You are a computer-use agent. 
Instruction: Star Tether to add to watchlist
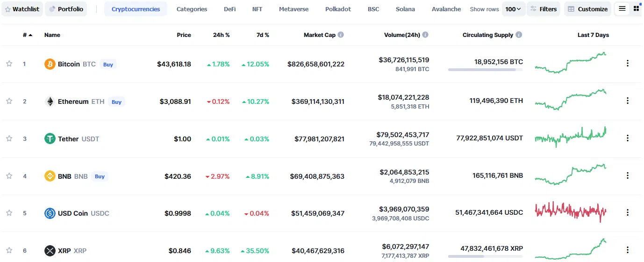point(9,138)
